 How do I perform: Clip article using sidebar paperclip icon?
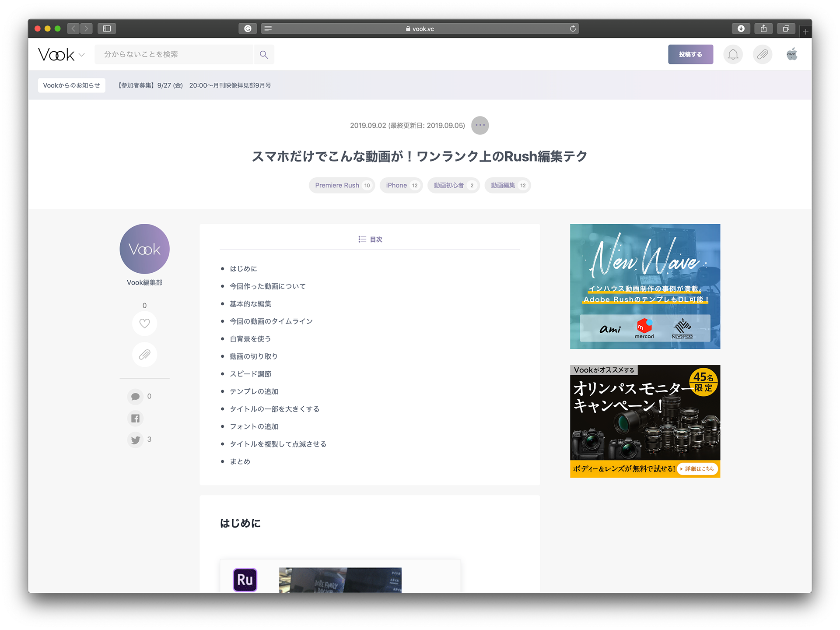point(144,354)
